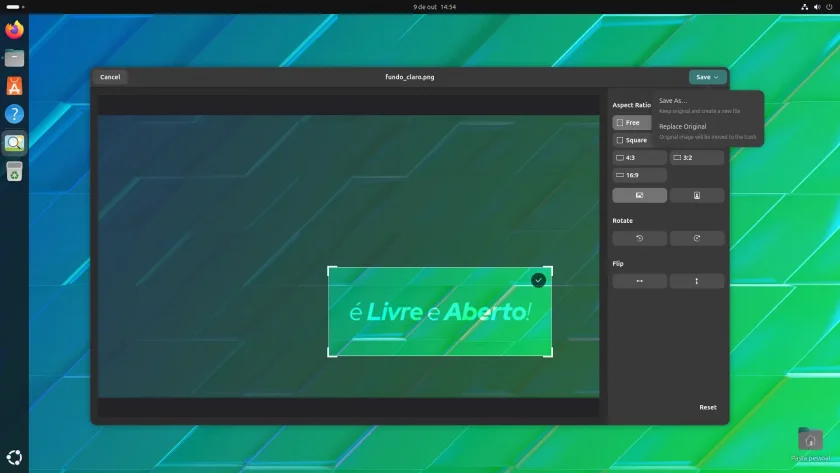Open the clock and calendar panel
The image size is (840, 473).
[x=434, y=7]
